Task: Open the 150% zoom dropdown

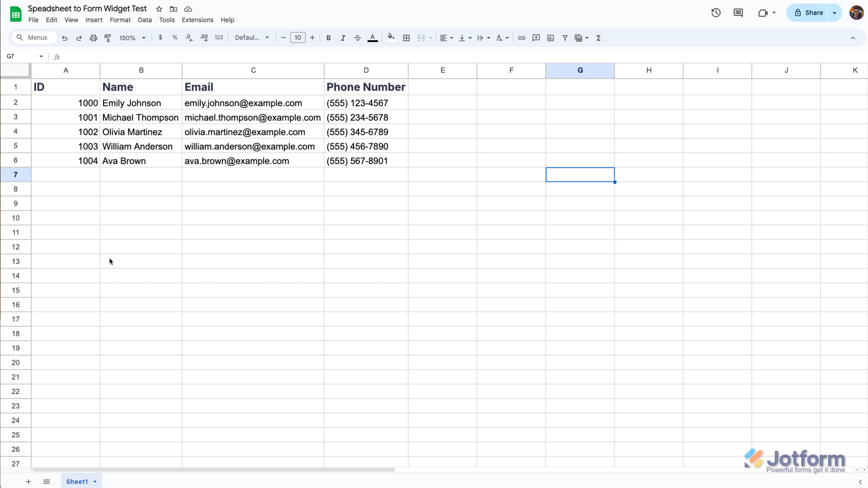Action: [132, 38]
